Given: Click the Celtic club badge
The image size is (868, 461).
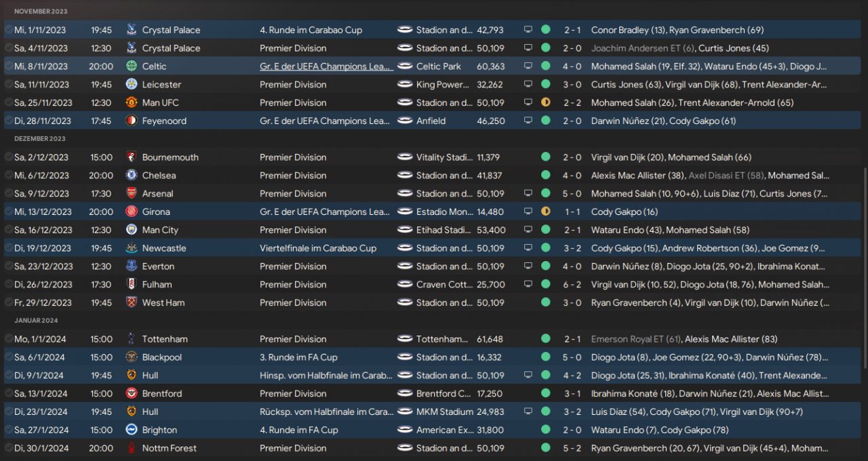Looking at the screenshot, I should (x=132, y=66).
